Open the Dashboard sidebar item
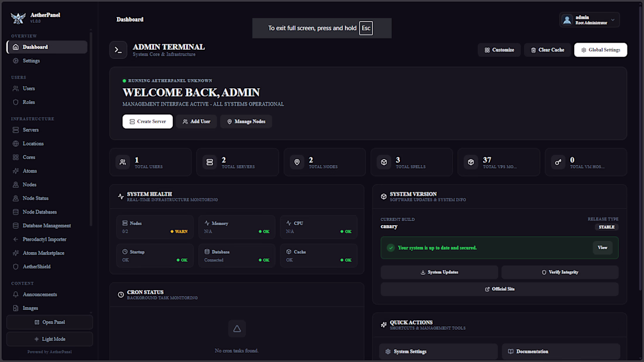Image resolution: width=644 pixels, height=362 pixels. (47, 47)
